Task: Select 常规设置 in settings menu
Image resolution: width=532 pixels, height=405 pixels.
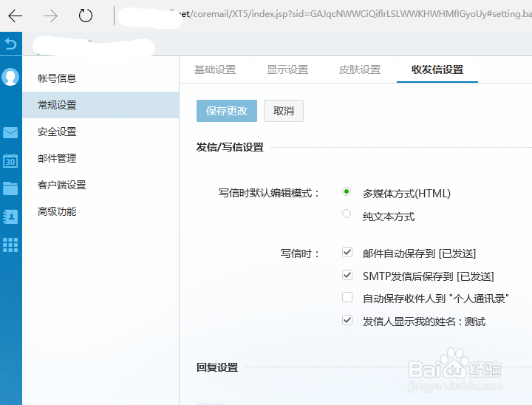Action: pyautogui.click(x=100, y=105)
